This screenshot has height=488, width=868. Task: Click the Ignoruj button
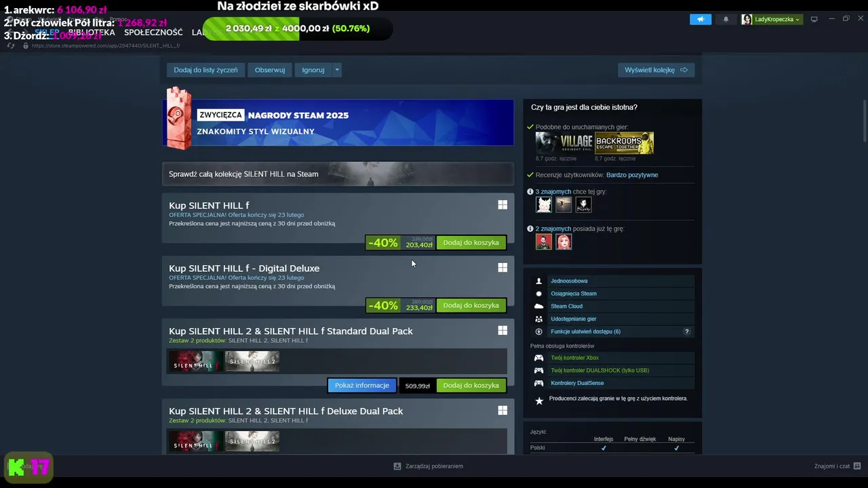pos(313,70)
